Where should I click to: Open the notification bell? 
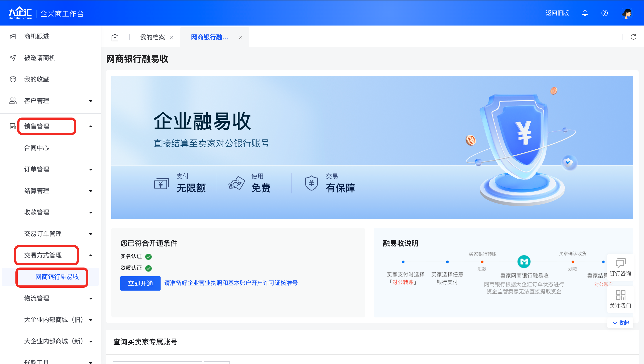pos(585,13)
